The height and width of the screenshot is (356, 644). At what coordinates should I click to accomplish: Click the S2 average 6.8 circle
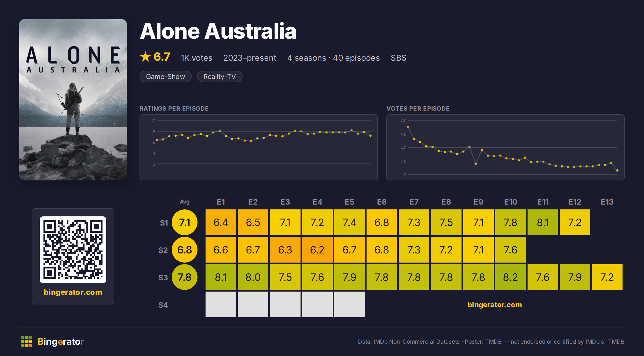click(x=185, y=250)
